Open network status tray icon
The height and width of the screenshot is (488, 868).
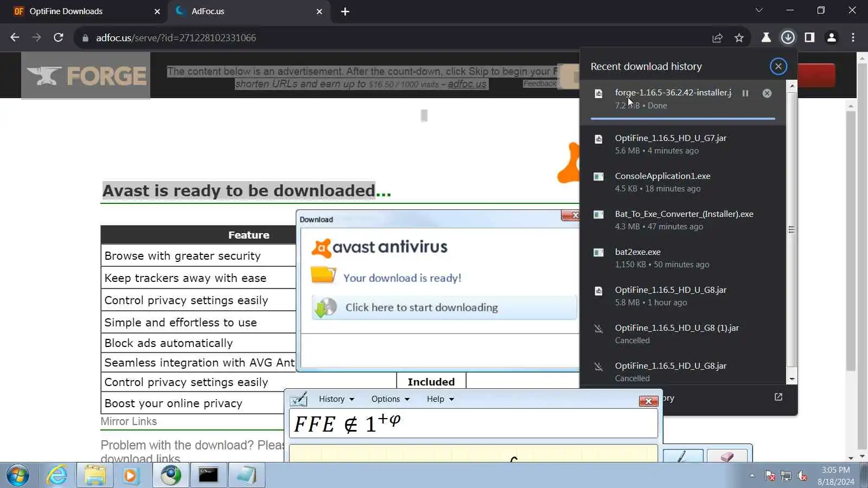pyautogui.click(x=786, y=476)
